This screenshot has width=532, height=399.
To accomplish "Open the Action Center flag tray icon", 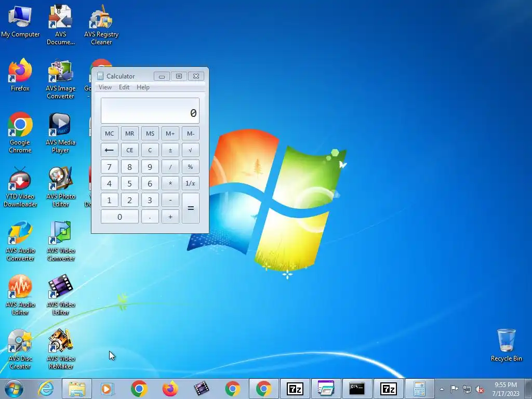I will coord(454,389).
